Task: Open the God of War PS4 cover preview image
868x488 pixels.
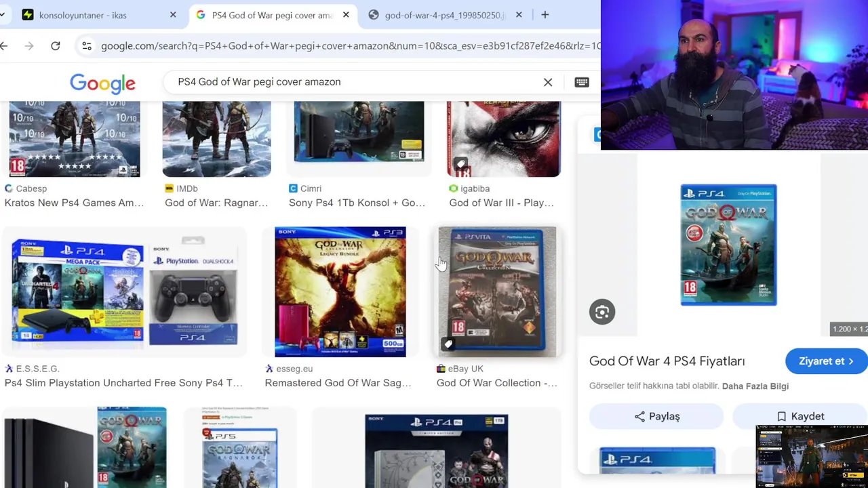Action: point(728,245)
